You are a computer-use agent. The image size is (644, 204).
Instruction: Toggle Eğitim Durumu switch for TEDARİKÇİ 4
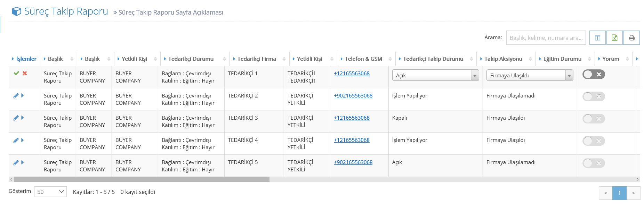[594, 141]
